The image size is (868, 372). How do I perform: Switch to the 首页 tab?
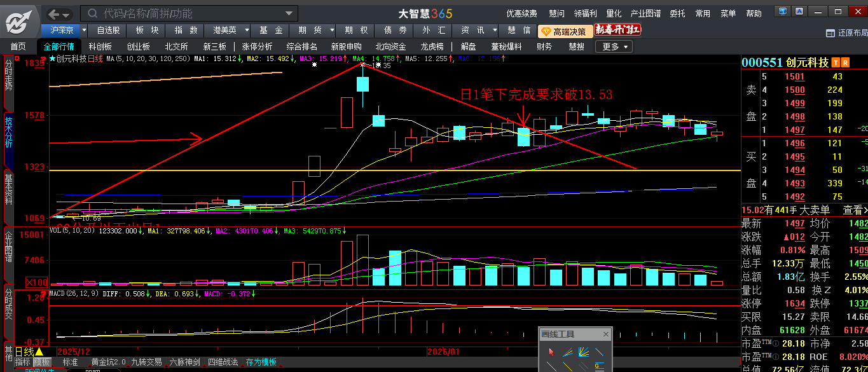click(18, 46)
